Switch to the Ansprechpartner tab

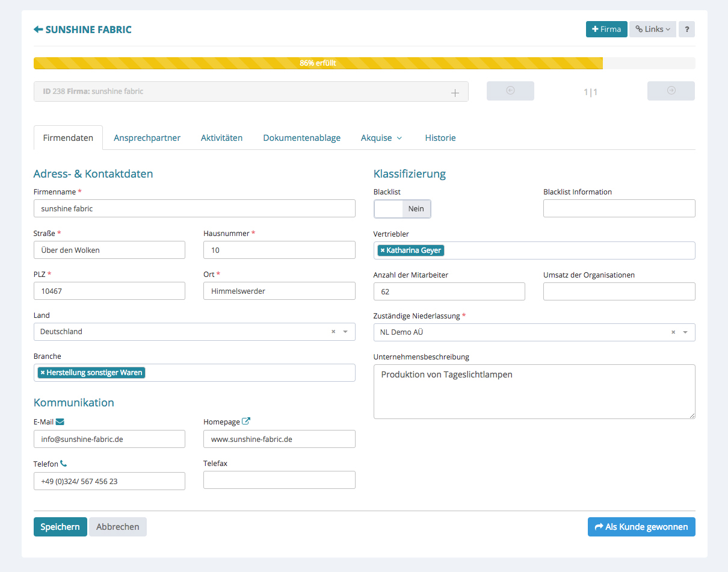147,138
